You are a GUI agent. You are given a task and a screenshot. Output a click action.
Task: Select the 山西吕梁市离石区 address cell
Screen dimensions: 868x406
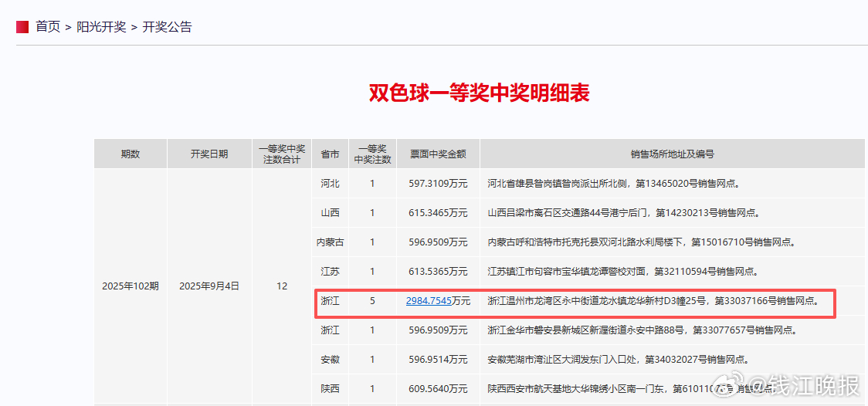pos(673,212)
